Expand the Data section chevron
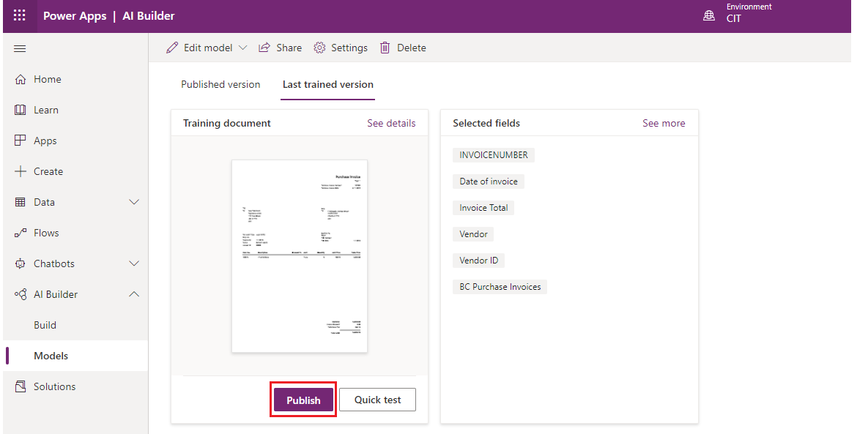The width and height of the screenshot is (868, 434). tap(134, 202)
